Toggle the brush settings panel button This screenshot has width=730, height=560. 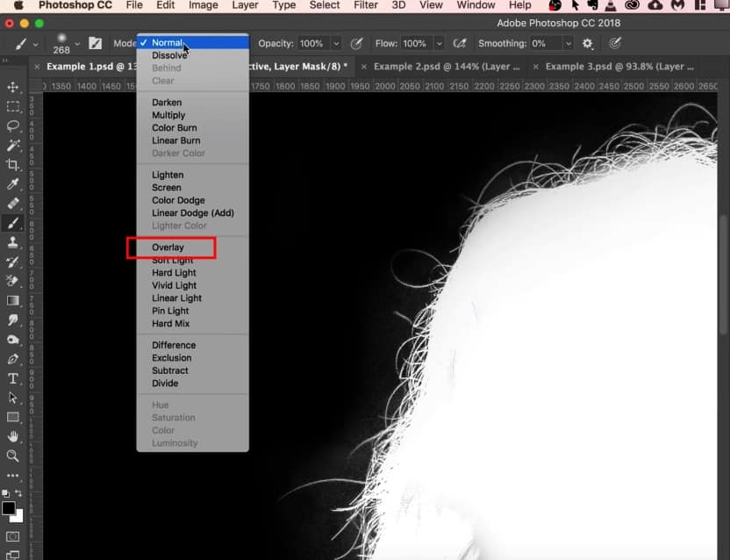click(95, 43)
